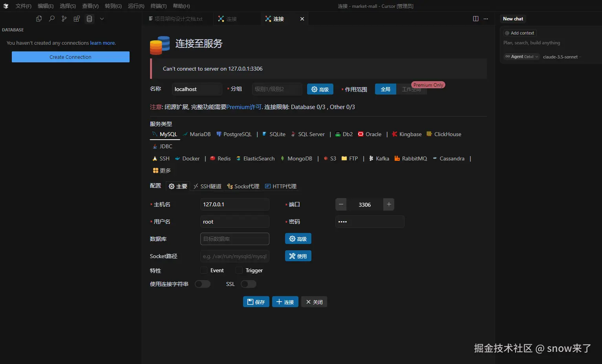Screen dimensions: 602x364
Task: Click the 密码 password field
Action: point(370,222)
